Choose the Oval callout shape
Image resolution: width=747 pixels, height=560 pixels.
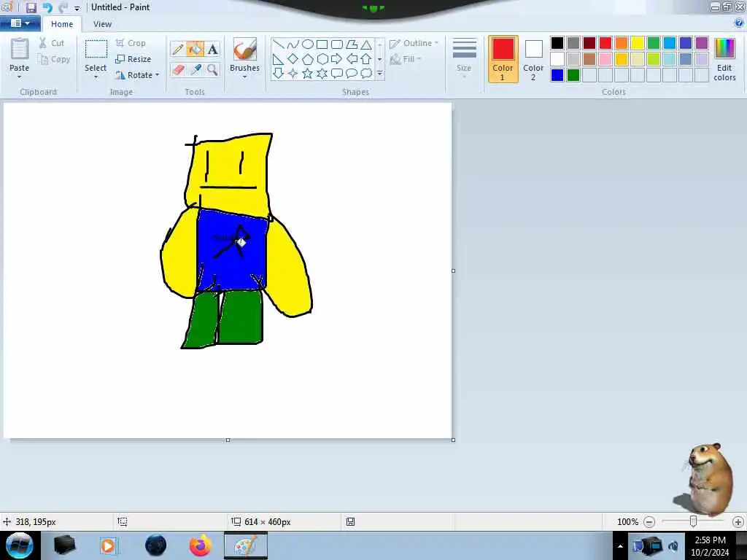(x=352, y=74)
